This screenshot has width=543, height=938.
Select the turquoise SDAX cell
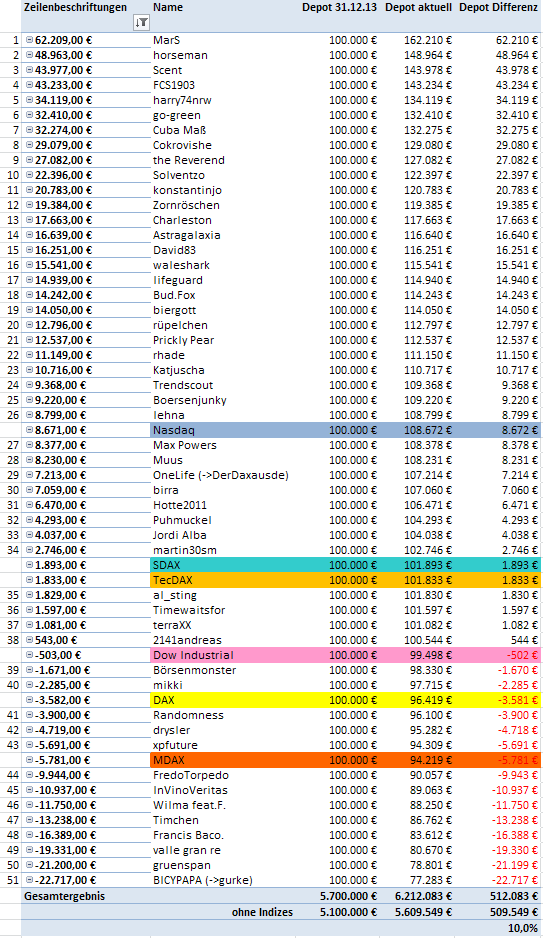pyautogui.click(x=222, y=565)
